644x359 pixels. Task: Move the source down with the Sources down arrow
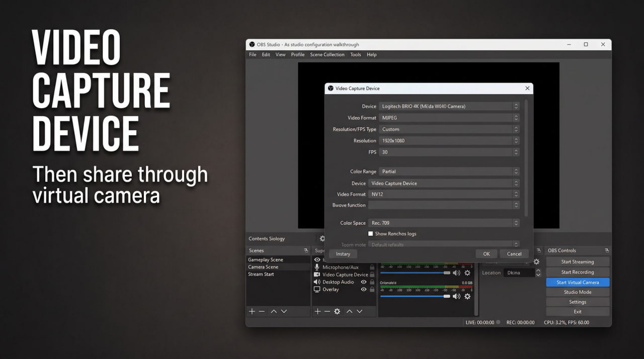coord(359,312)
